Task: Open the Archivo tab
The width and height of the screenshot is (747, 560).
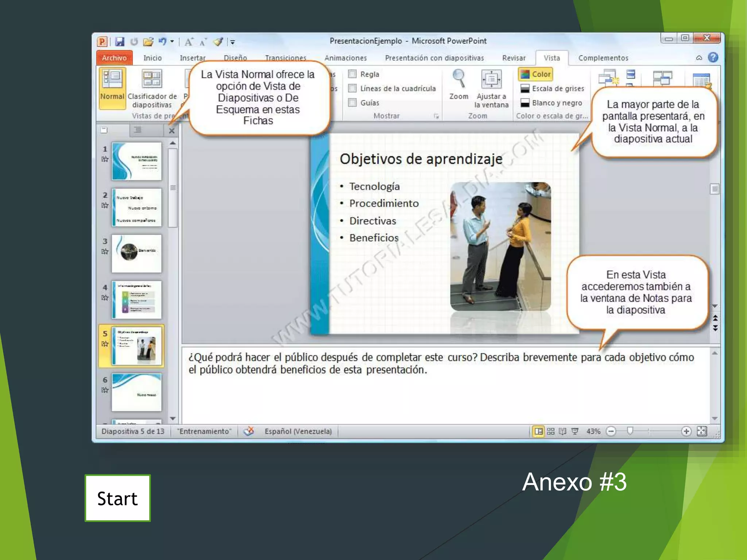Action: coord(114,58)
